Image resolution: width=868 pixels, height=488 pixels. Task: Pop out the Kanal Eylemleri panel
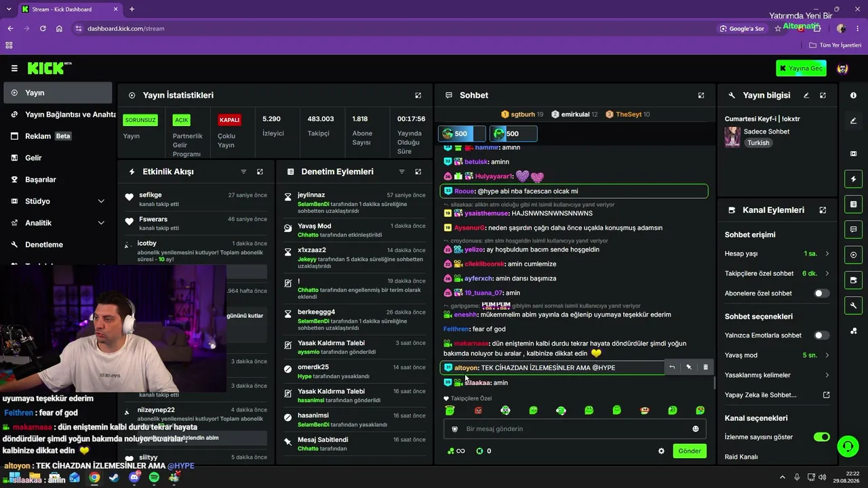[823, 210]
